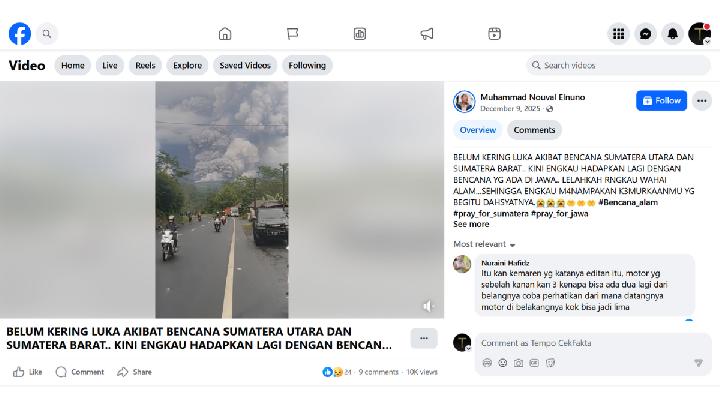
Task: Open the three-dot options beside Follow
Action: pyautogui.click(x=702, y=101)
